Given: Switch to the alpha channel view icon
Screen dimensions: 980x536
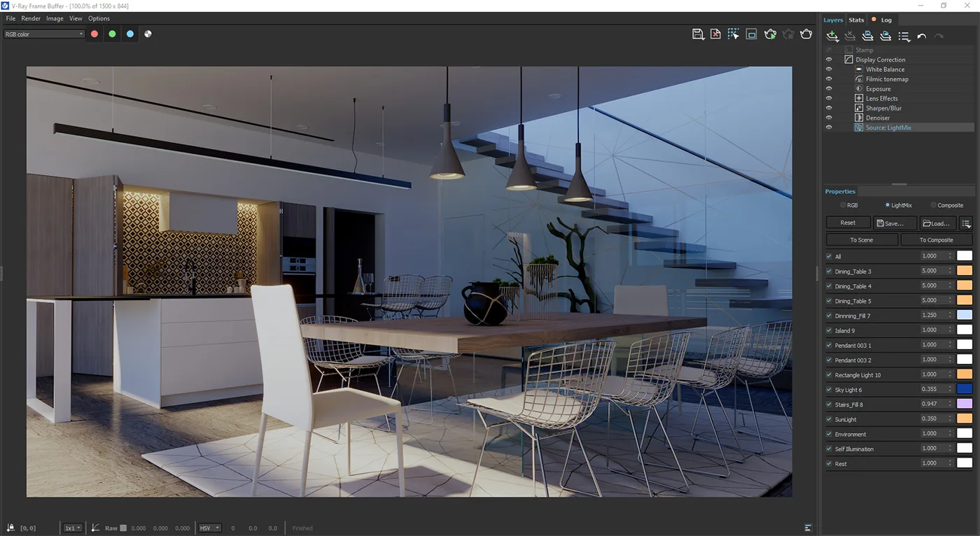Looking at the screenshot, I should coord(148,34).
